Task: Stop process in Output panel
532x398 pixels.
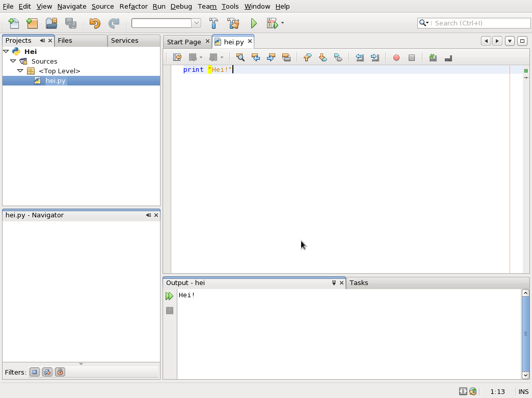Action: [170, 310]
